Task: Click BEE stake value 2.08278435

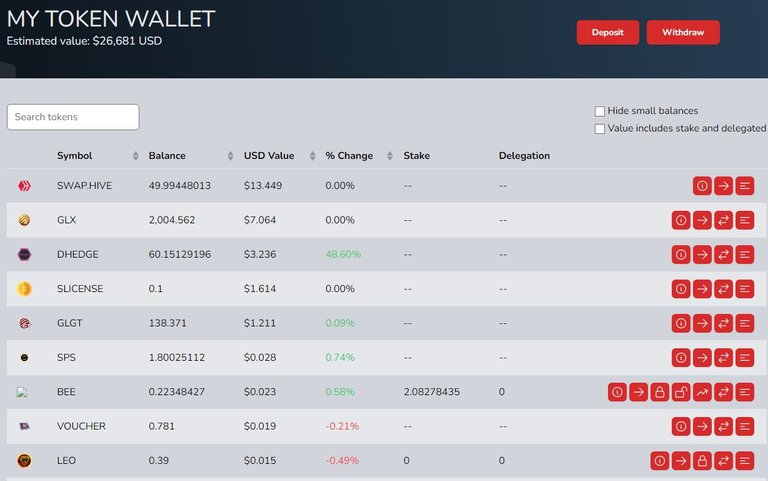Action: (x=432, y=392)
